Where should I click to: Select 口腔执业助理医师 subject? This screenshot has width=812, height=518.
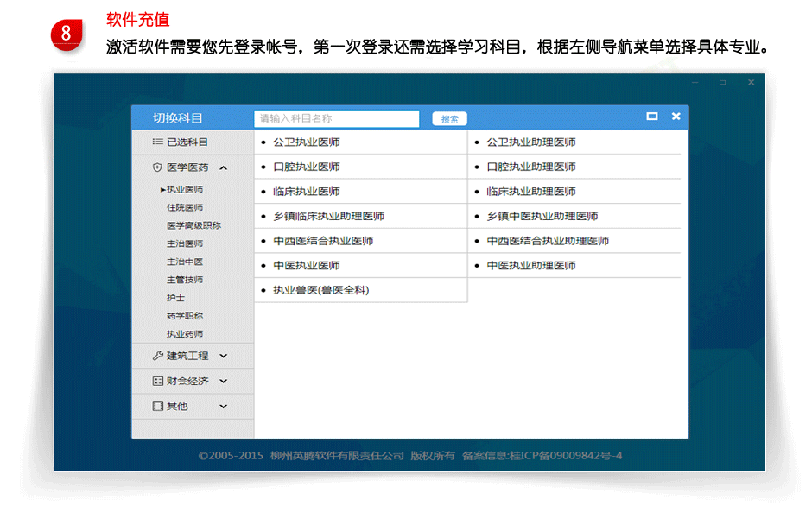pyautogui.click(x=530, y=167)
